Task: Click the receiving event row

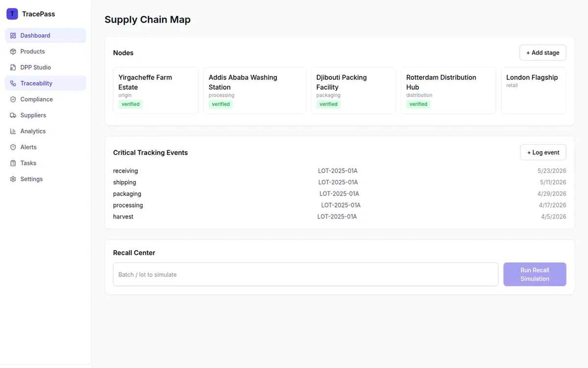Action: [x=340, y=171]
